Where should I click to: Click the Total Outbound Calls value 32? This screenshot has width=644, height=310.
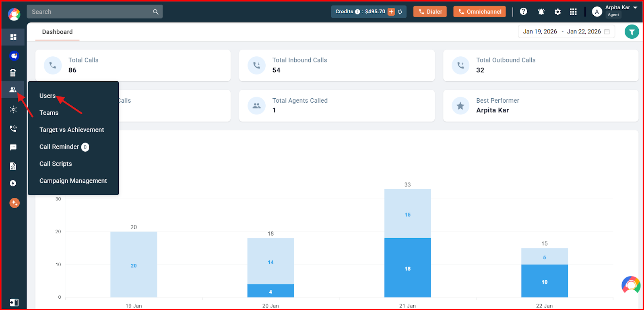(x=480, y=70)
